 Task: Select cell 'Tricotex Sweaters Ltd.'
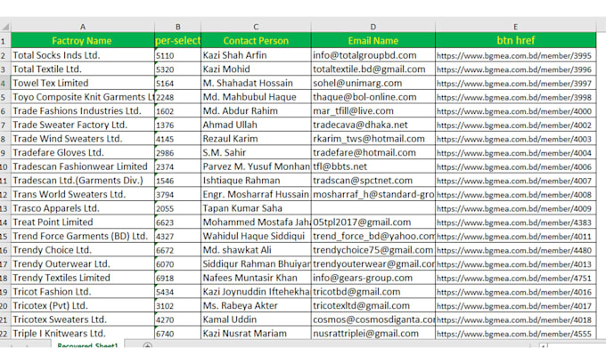click(x=82, y=320)
